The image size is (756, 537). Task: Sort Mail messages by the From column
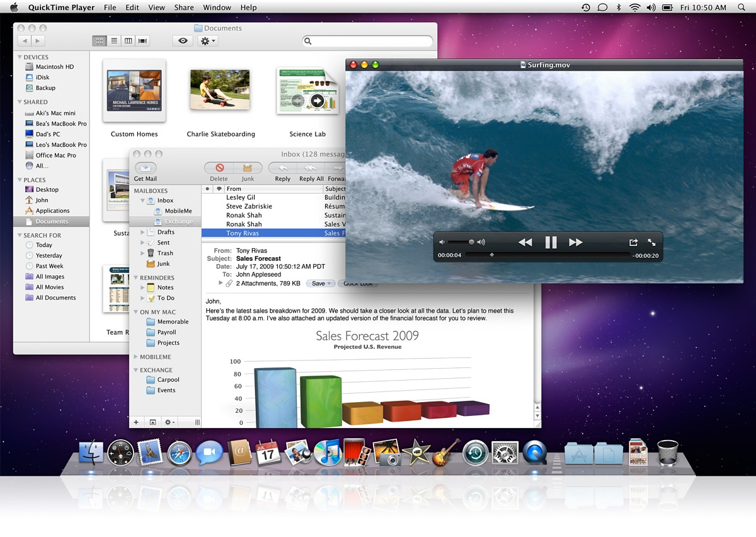point(273,188)
